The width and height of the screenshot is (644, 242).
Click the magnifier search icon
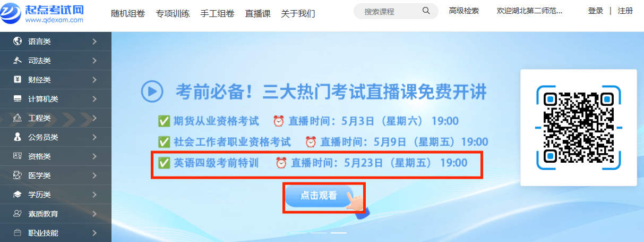(x=426, y=11)
